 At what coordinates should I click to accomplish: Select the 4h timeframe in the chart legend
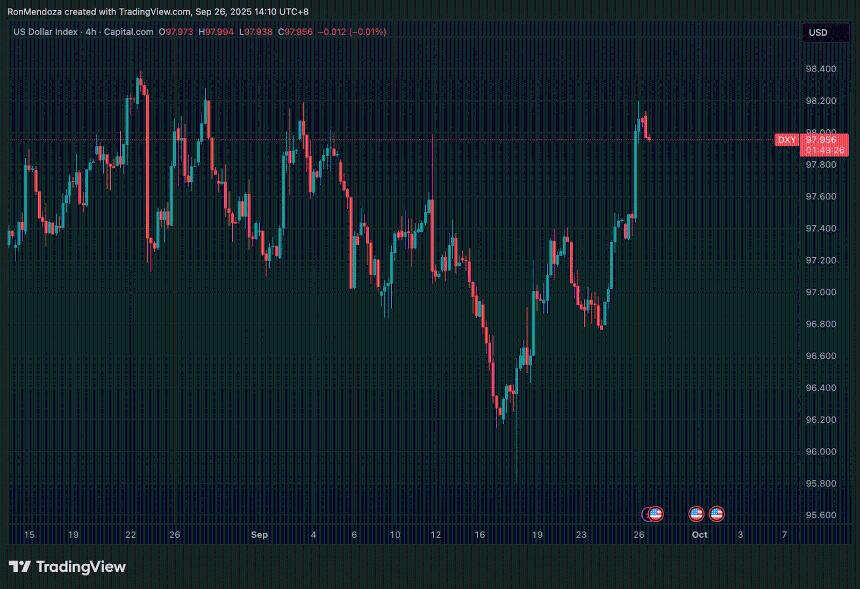[89, 31]
